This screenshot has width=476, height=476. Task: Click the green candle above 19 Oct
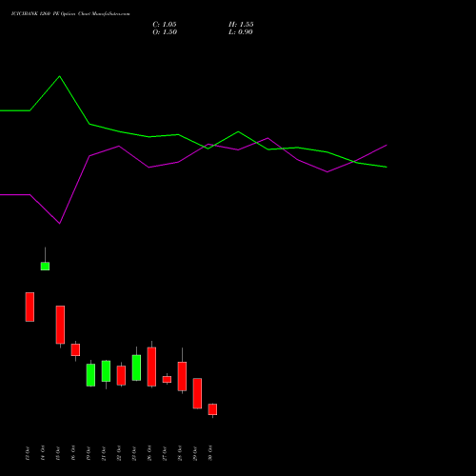click(90, 375)
